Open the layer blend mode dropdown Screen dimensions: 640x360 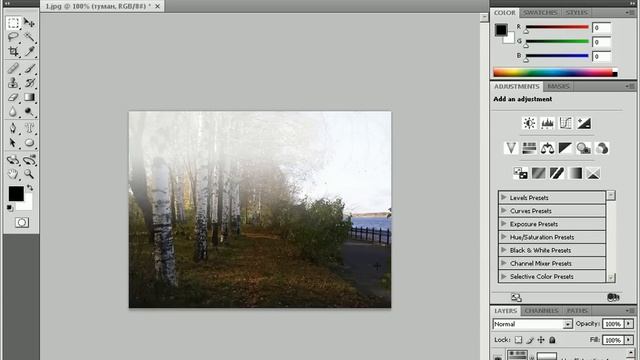pos(532,324)
